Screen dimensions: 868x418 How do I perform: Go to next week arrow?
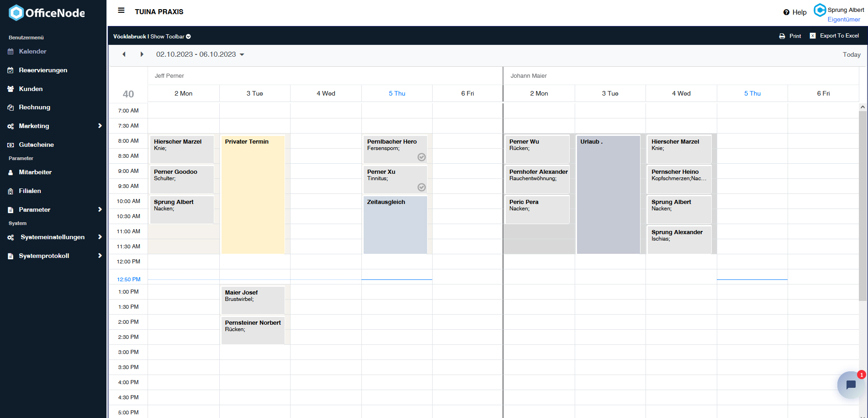[142, 54]
